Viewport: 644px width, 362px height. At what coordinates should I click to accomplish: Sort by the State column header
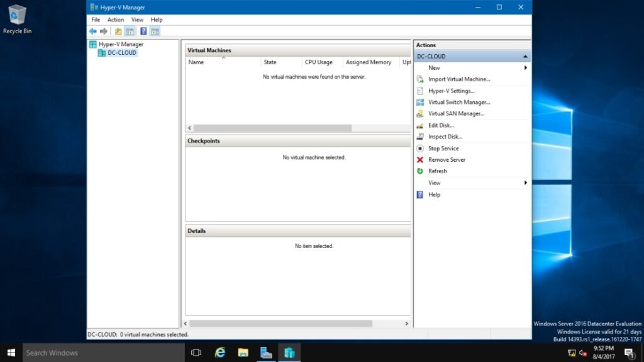281,62
